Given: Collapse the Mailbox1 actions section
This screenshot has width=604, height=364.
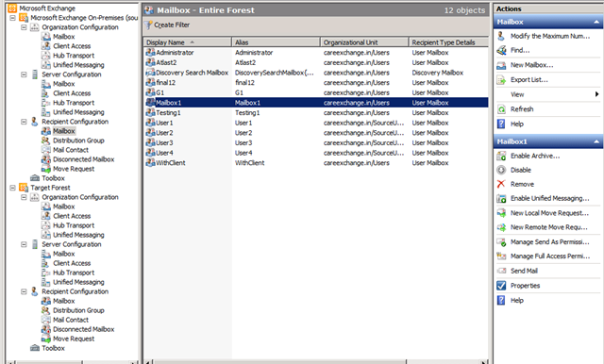Looking at the screenshot, I should coord(596,141).
